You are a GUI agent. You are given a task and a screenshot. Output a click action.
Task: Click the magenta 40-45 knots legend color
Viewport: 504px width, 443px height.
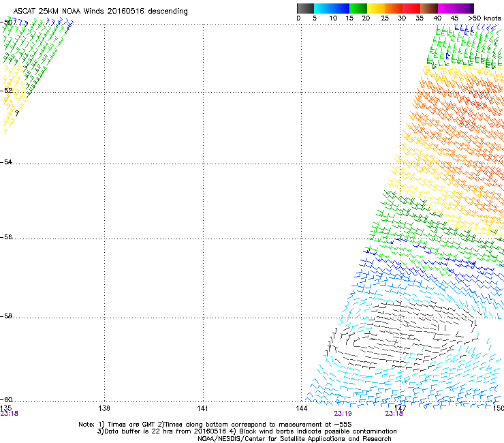coord(447,8)
